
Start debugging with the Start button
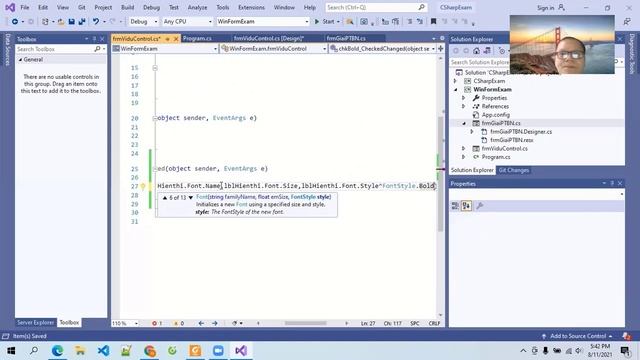[x=324, y=22]
